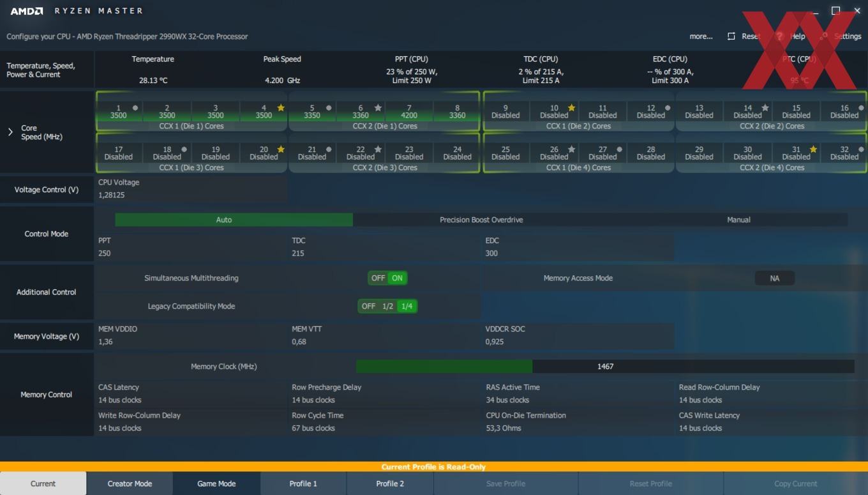Select disabled core 9 tile
Screen dimensions: 868x495
click(x=505, y=112)
